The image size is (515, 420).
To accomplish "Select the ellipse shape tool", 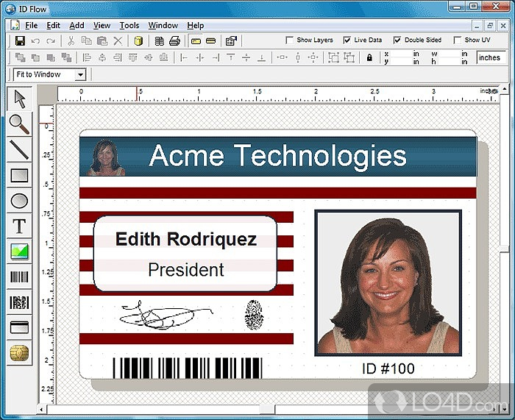I will (19, 201).
